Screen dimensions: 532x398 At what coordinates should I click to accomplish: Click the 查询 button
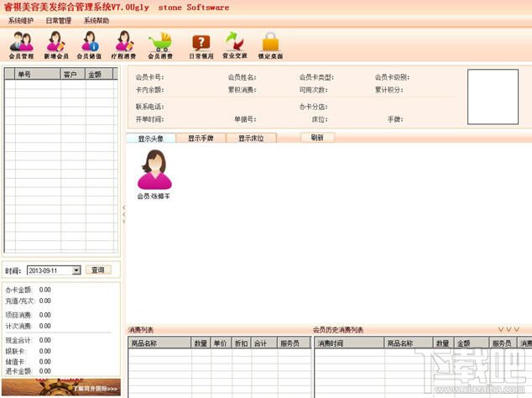(x=97, y=270)
